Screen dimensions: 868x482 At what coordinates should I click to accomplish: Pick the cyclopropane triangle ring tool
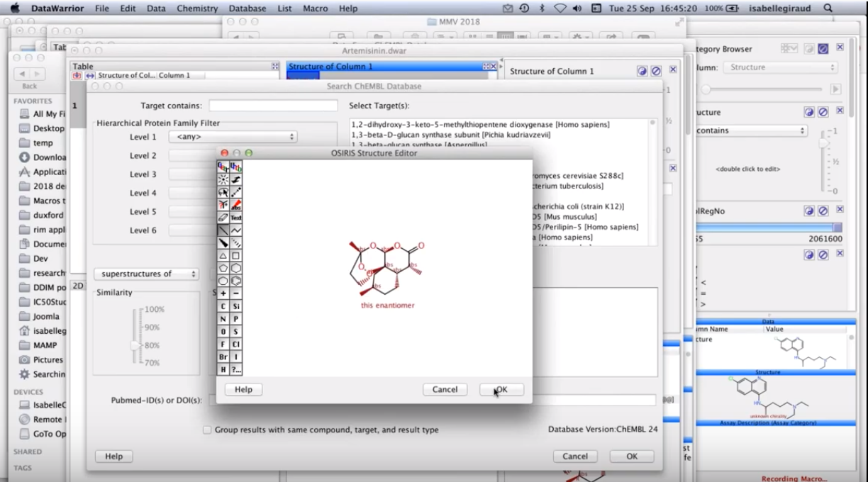point(223,255)
